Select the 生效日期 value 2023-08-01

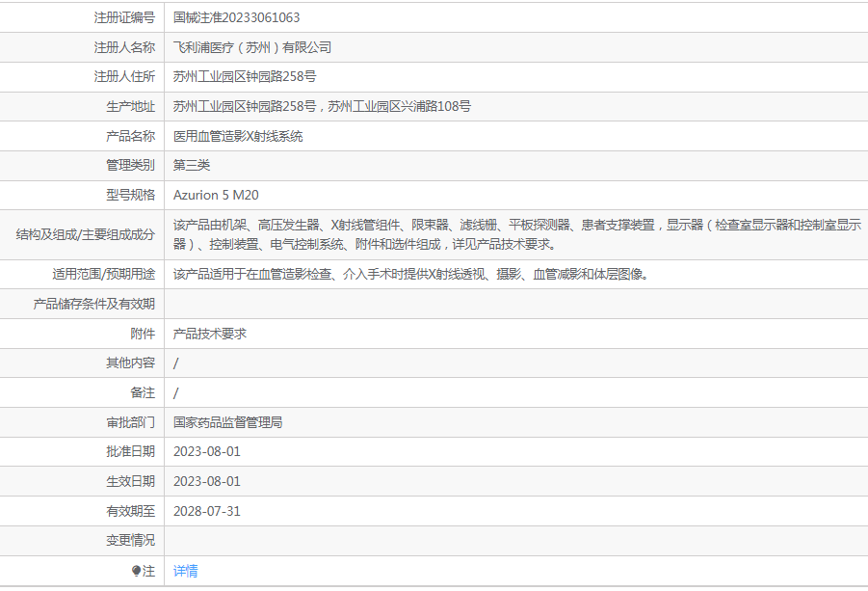click(x=207, y=482)
